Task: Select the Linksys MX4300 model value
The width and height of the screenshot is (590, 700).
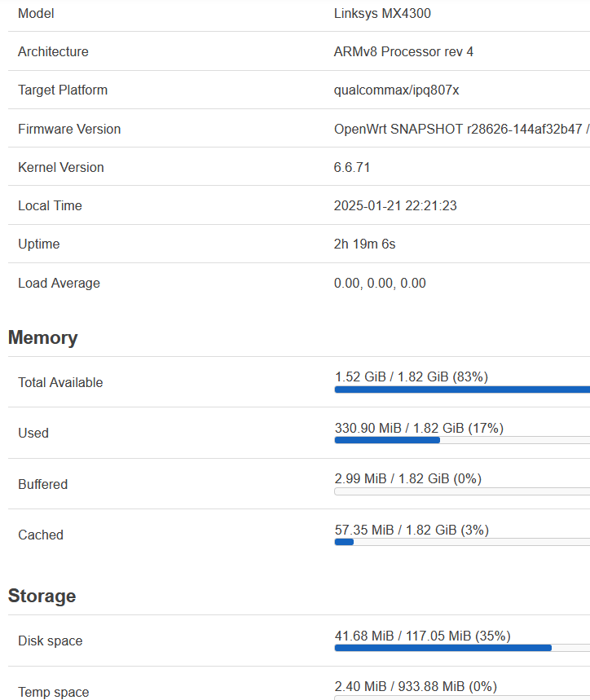Action: pyautogui.click(x=382, y=13)
